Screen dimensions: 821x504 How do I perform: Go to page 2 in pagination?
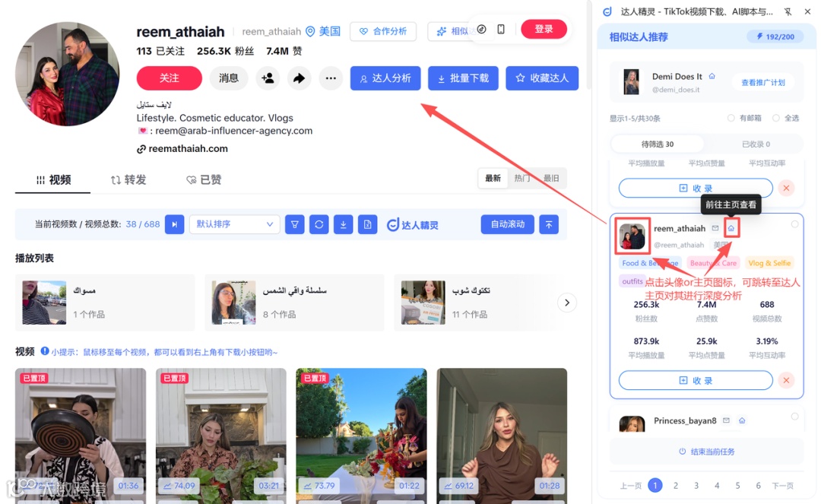pos(676,486)
